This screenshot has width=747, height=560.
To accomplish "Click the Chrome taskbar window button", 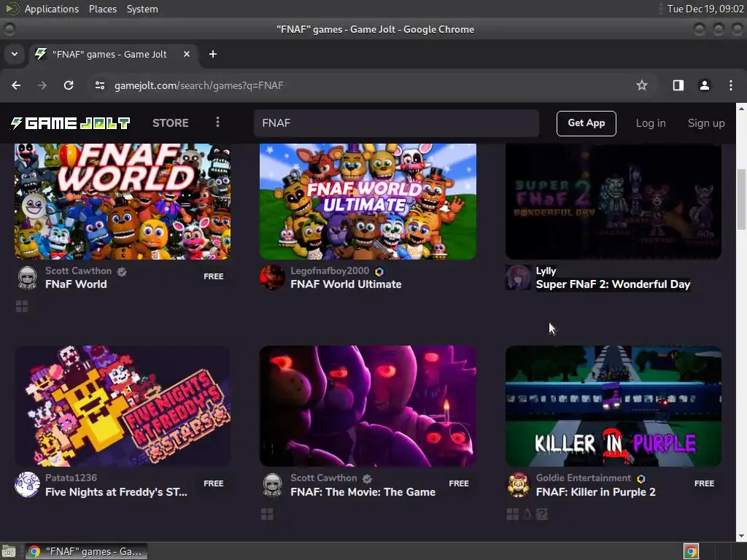I will click(x=86, y=551).
